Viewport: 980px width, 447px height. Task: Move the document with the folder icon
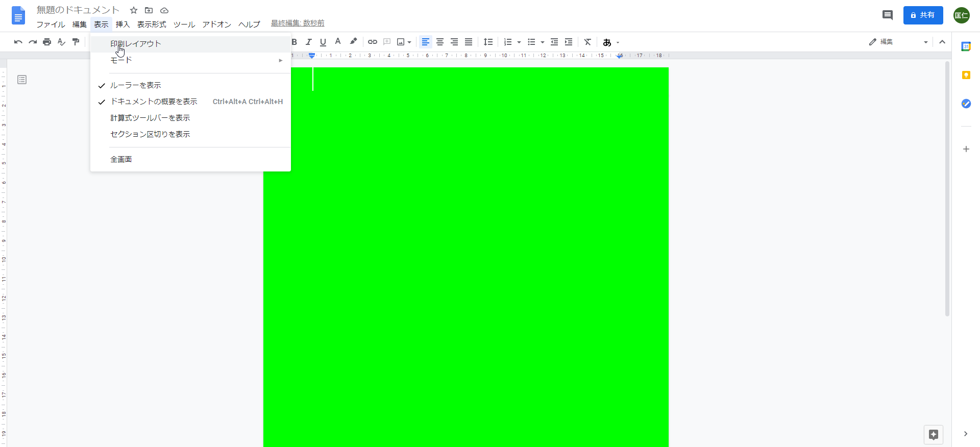click(149, 10)
